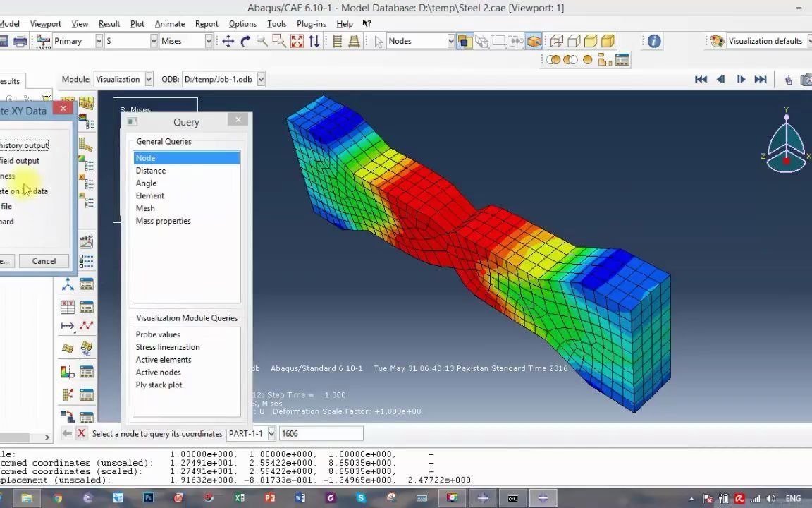Open the Display Group Manager icon
Viewport: 812px width, 508px height.
click(622, 59)
